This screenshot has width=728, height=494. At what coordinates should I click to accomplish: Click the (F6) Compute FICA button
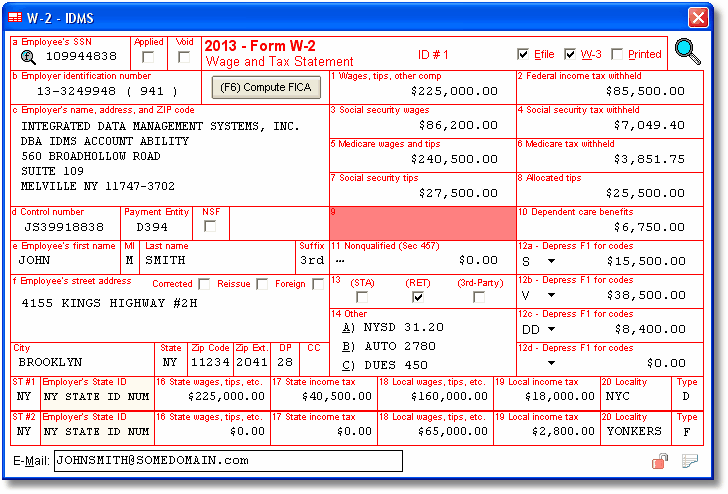pos(266,87)
